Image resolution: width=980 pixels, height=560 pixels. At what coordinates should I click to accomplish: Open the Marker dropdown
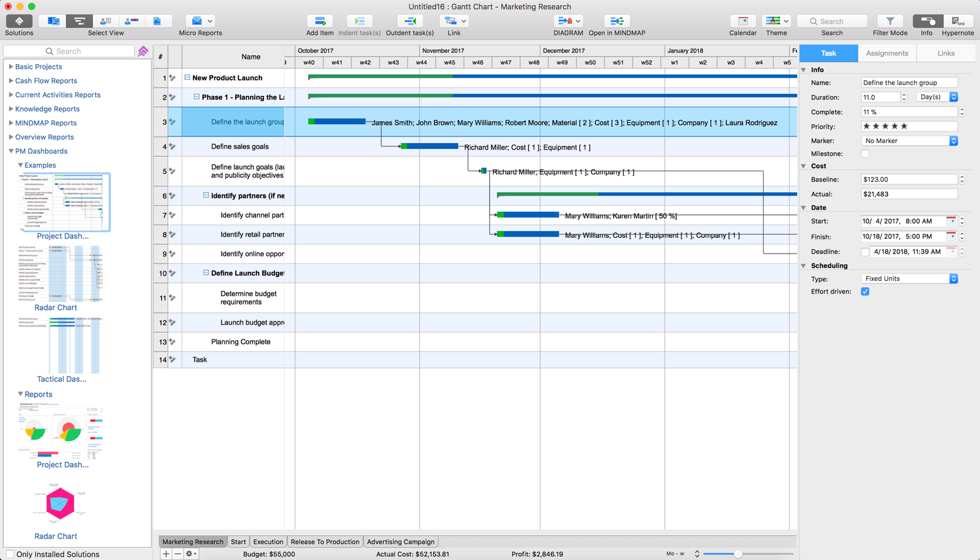(x=909, y=141)
